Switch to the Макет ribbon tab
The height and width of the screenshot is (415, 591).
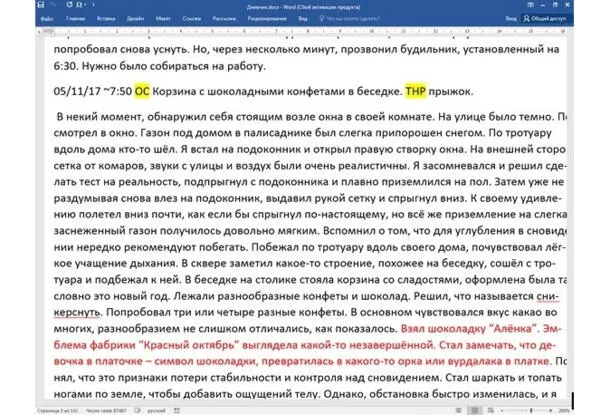pyautogui.click(x=163, y=18)
